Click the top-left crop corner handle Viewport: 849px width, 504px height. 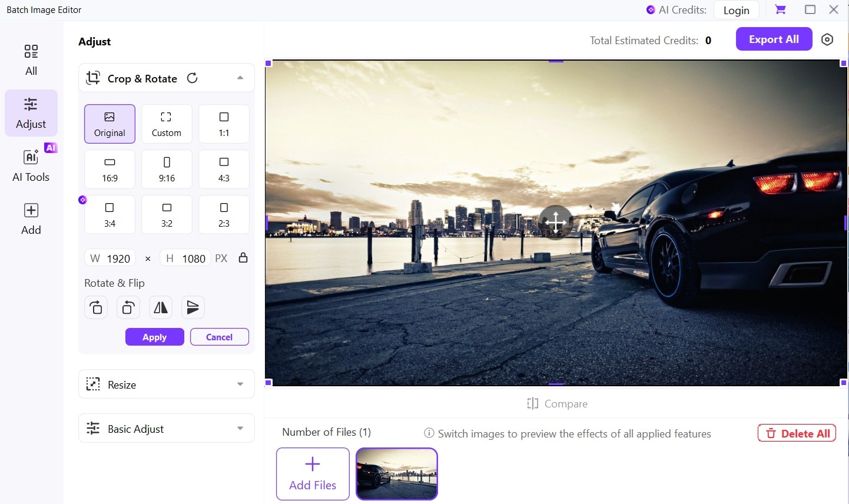click(268, 63)
